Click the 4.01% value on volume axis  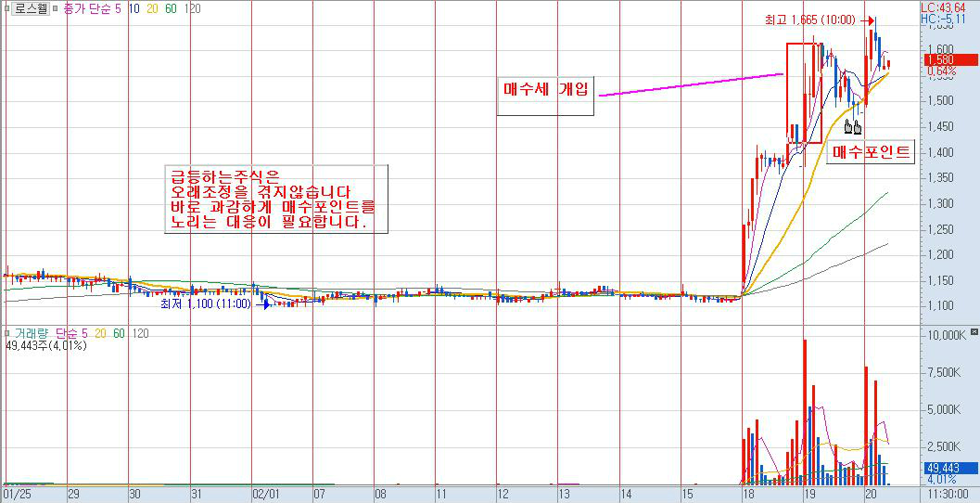tap(942, 479)
